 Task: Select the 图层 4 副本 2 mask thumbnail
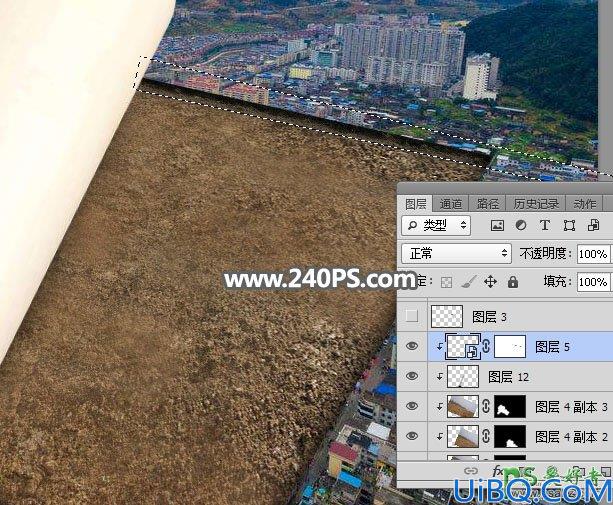coord(510,436)
